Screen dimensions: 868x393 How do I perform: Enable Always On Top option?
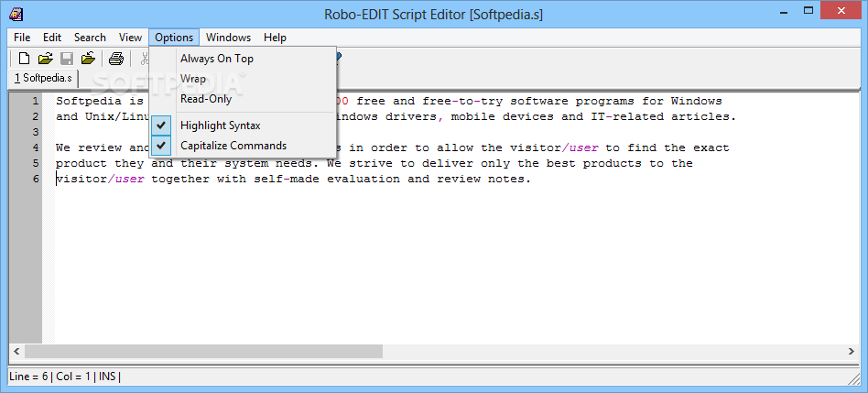[x=243, y=59]
